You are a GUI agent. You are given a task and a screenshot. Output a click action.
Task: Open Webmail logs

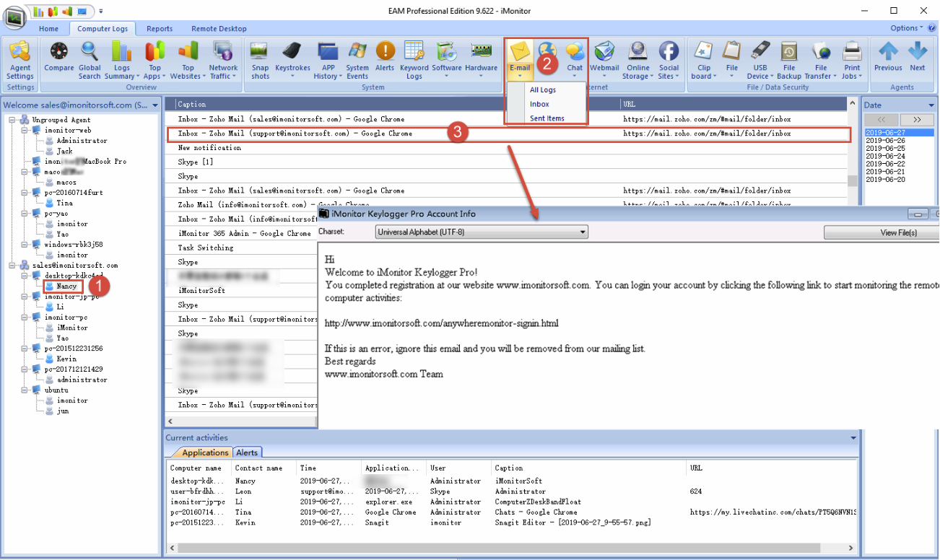[x=604, y=61]
